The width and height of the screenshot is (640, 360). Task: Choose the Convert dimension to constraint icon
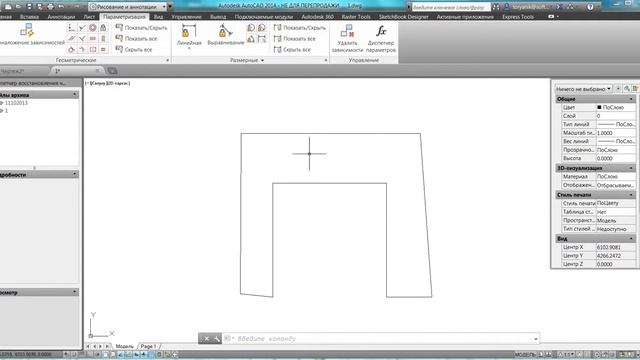[262, 39]
